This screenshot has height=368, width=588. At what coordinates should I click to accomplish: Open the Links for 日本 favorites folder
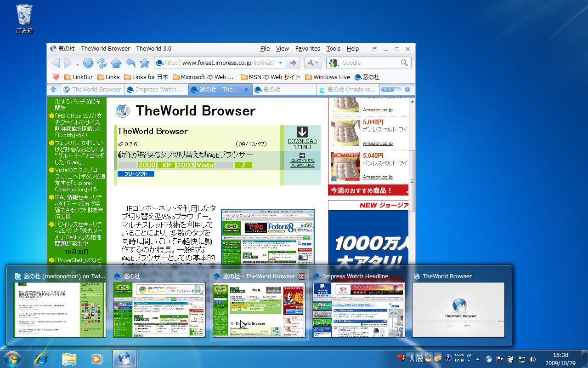pos(146,77)
